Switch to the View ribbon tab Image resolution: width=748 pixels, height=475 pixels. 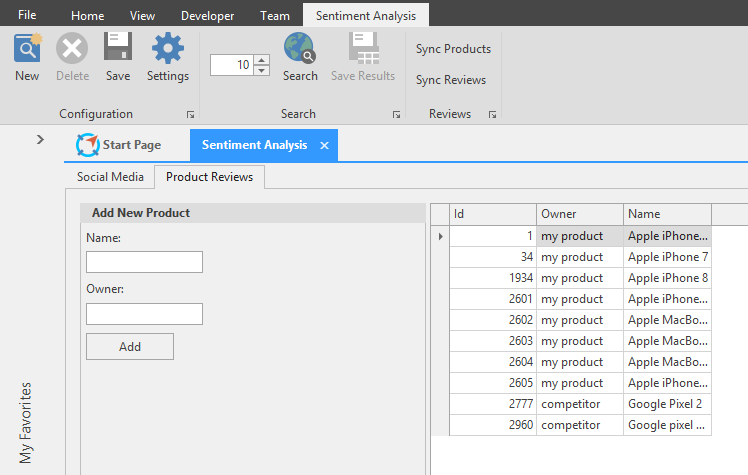142,16
